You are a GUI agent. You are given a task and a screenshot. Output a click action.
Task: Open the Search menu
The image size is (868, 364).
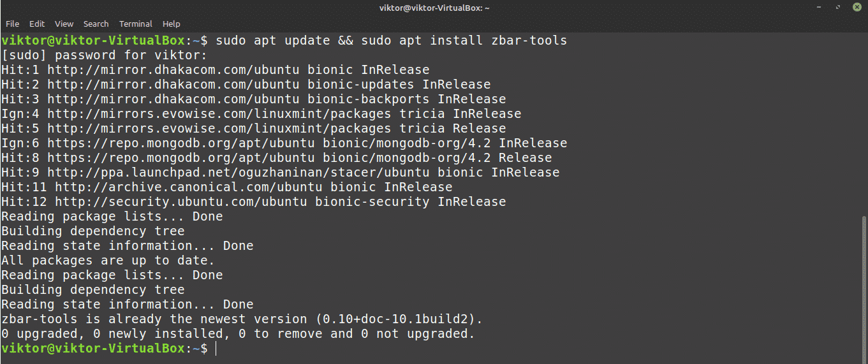click(x=96, y=24)
